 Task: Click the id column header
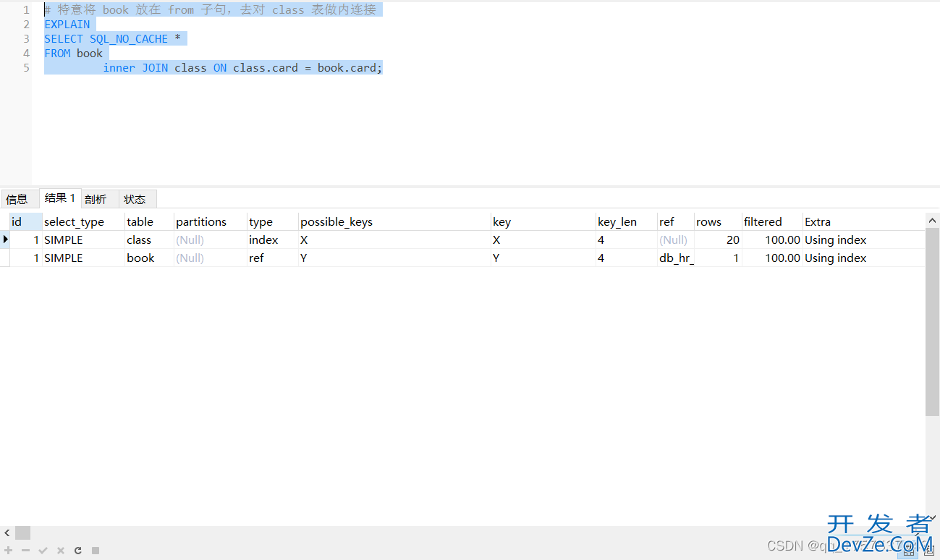pos(25,221)
